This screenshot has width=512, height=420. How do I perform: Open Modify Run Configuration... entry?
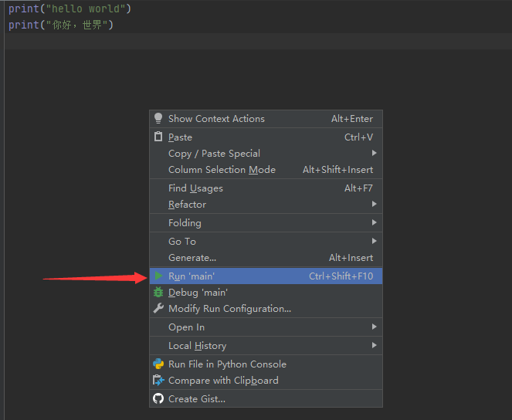[266, 309]
